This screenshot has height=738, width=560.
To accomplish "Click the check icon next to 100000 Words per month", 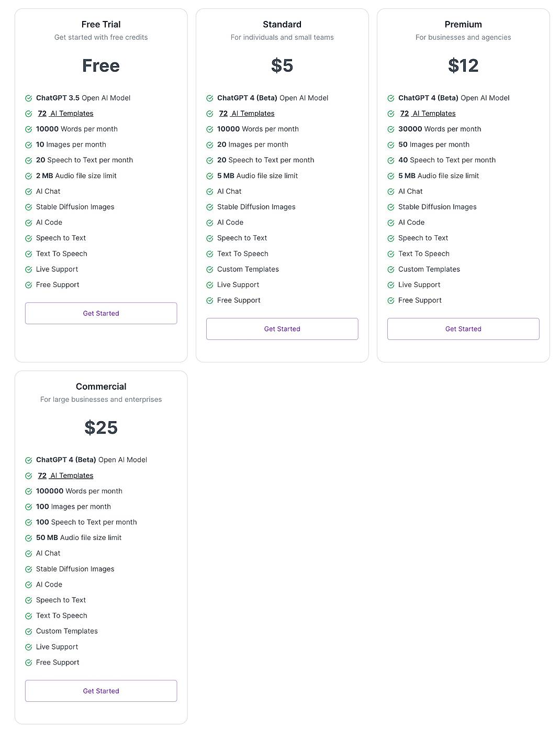I will [29, 491].
